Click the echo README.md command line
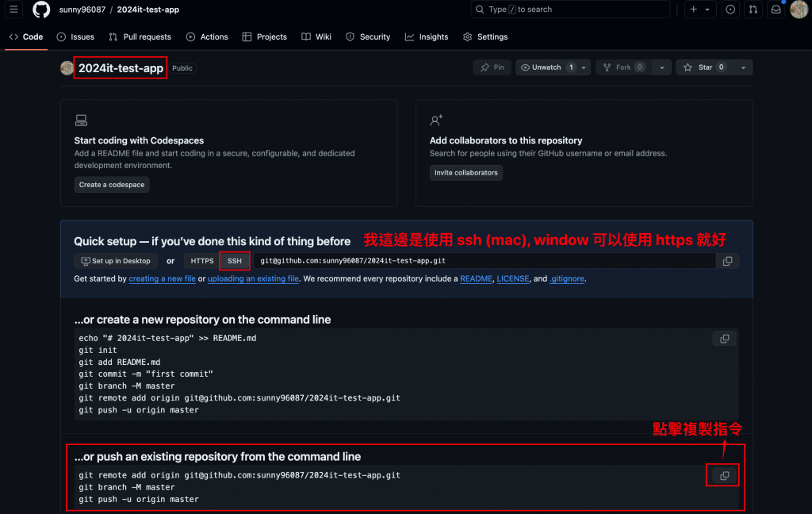This screenshot has height=514, width=812. click(x=168, y=339)
